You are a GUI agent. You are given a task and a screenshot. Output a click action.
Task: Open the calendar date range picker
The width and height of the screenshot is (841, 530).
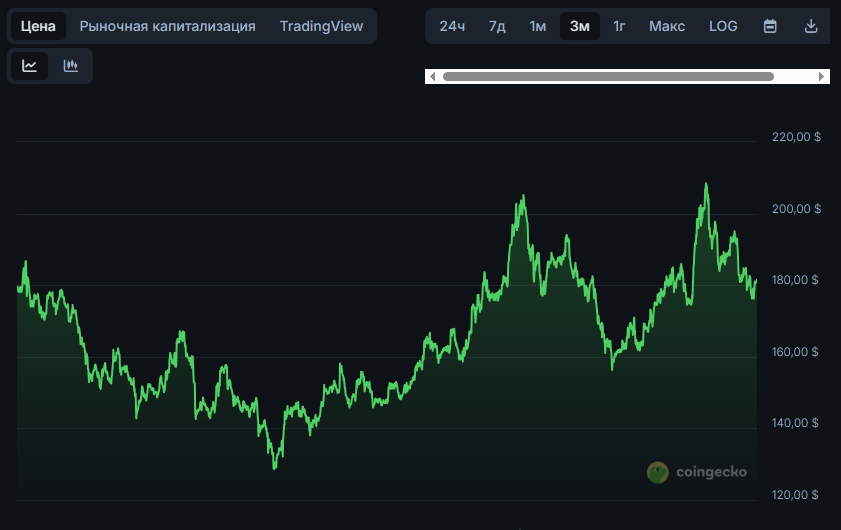(770, 26)
